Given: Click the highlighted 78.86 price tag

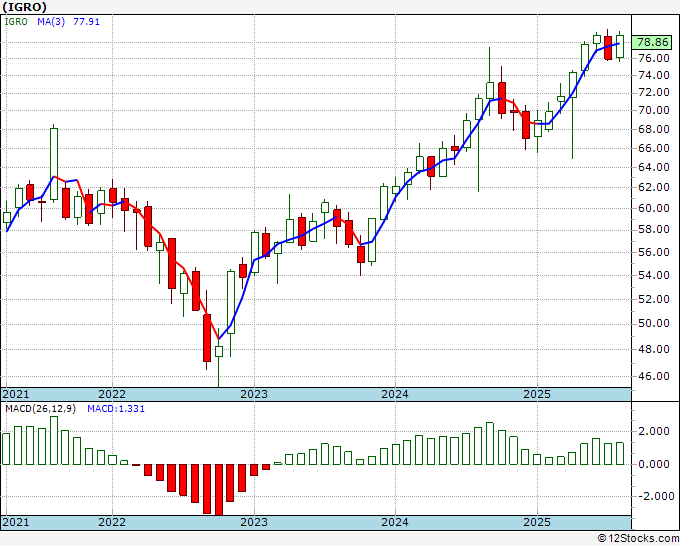Looking at the screenshot, I should coord(653,42).
